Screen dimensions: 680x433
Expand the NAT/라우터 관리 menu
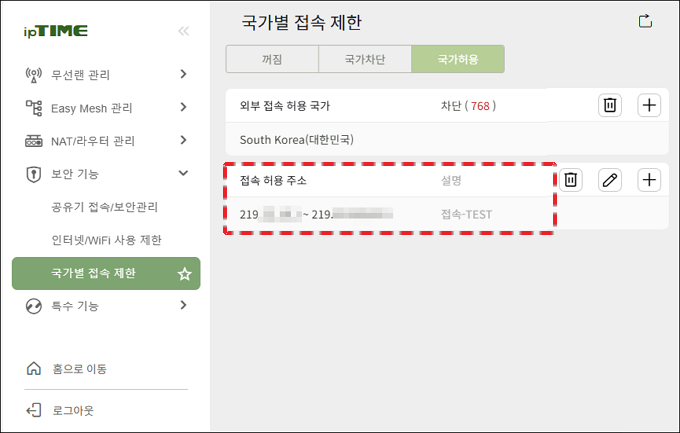pyautogui.click(x=106, y=141)
